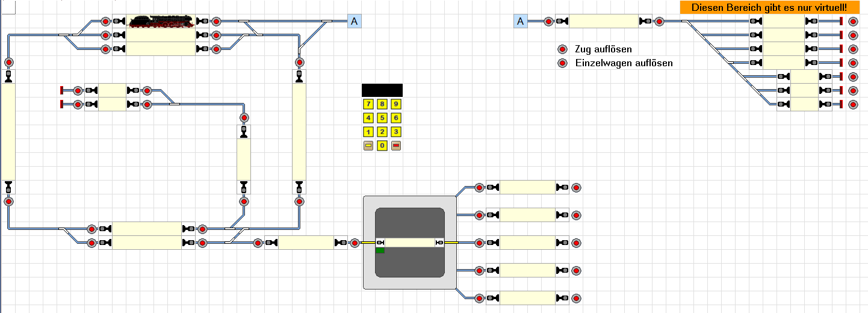Click the yellow minus key on keypad
The width and height of the screenshot is (868, 313).
coord(368,146)
